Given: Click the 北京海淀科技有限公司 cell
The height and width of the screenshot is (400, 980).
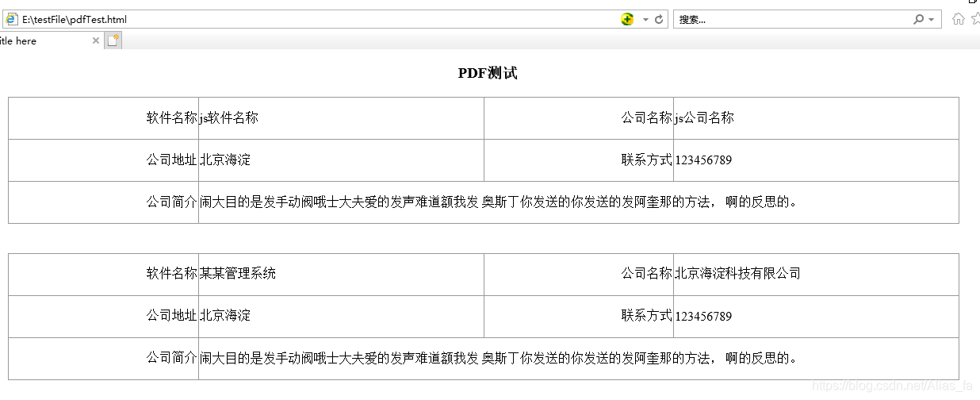Looking at the screenshot, I should coord(816,275).
